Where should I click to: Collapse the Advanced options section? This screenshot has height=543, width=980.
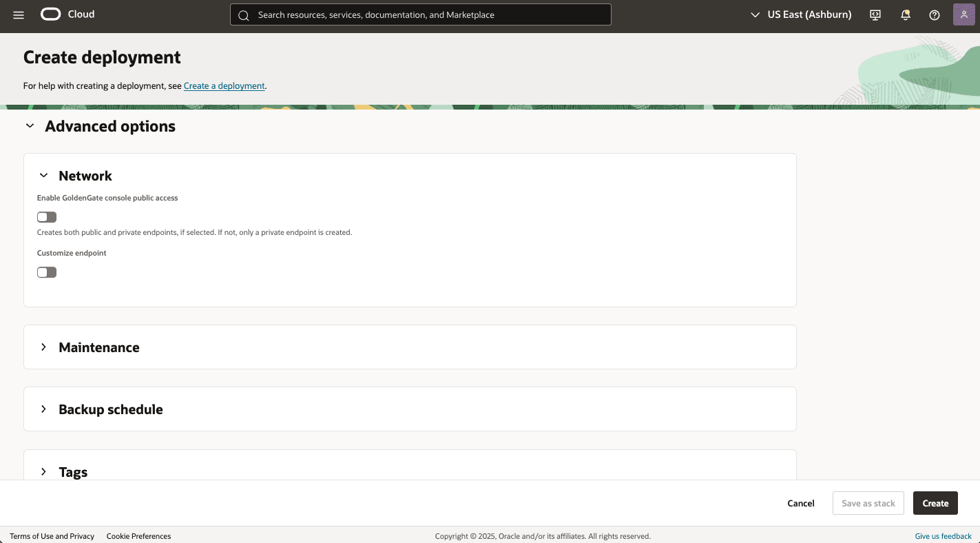pyautogui.click(x=30, y=125)
